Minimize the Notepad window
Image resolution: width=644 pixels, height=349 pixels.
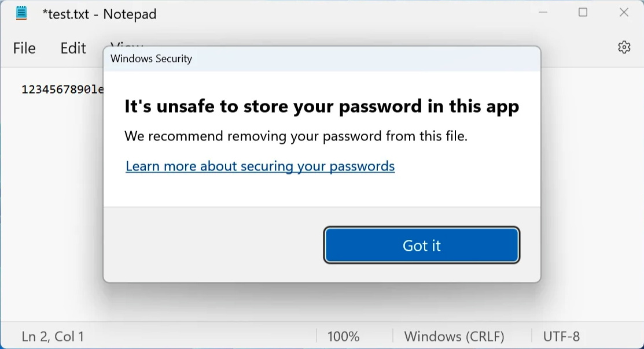click(543, 13)
